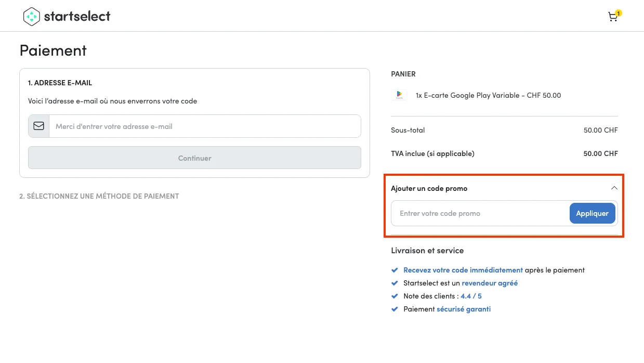Click the envelope icon beside email field
The height and width of the screenshot is (363, 644).
38,126
